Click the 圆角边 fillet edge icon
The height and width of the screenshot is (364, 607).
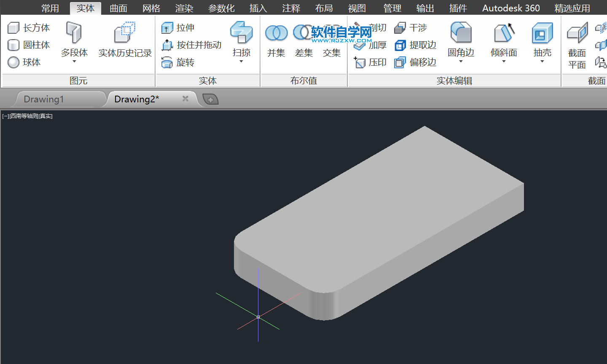(x=461, y=32)
